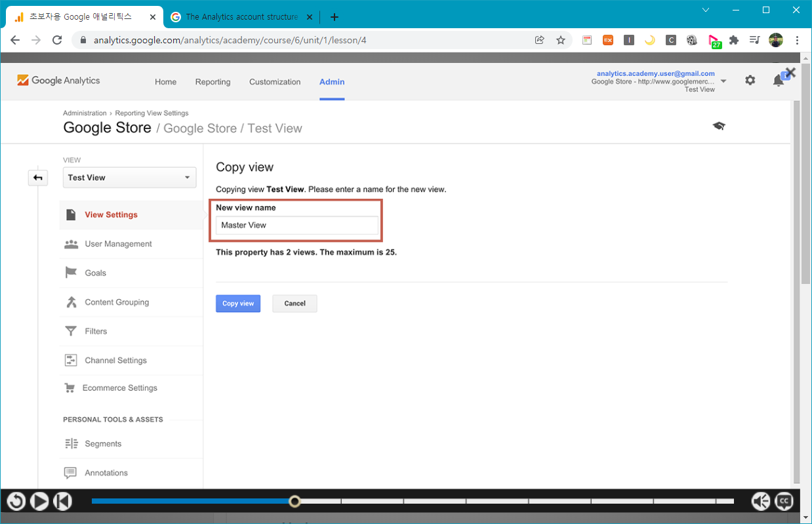Open View Settings in sidebar
The height and width of the screenshot is (524, 812).
pos(111,214)
